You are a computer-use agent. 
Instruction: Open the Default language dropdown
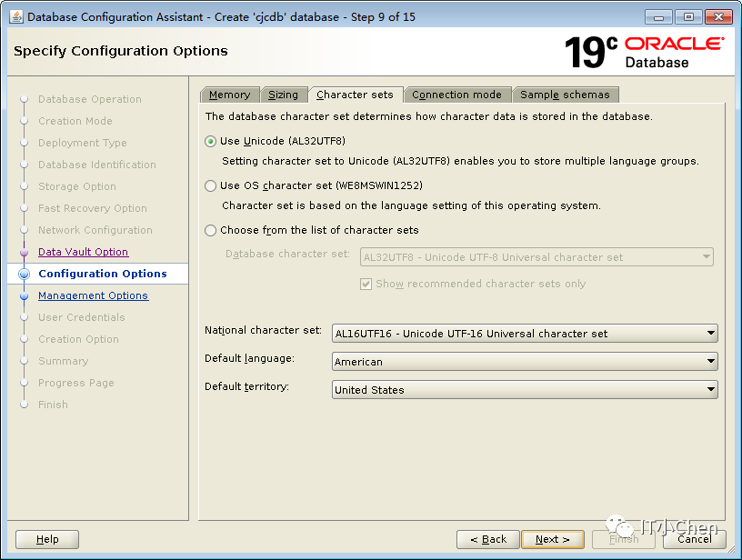[525, 362]
